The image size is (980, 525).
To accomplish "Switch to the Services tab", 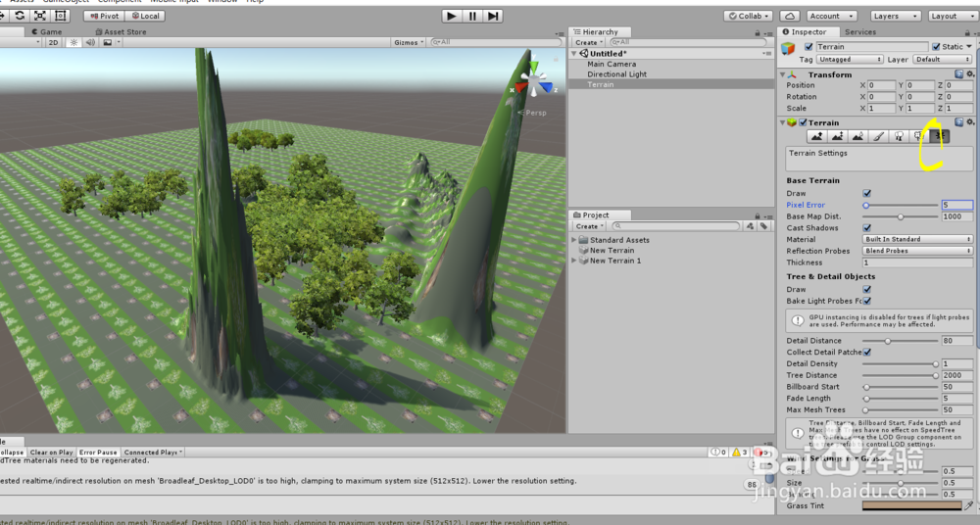I will 860,32.
